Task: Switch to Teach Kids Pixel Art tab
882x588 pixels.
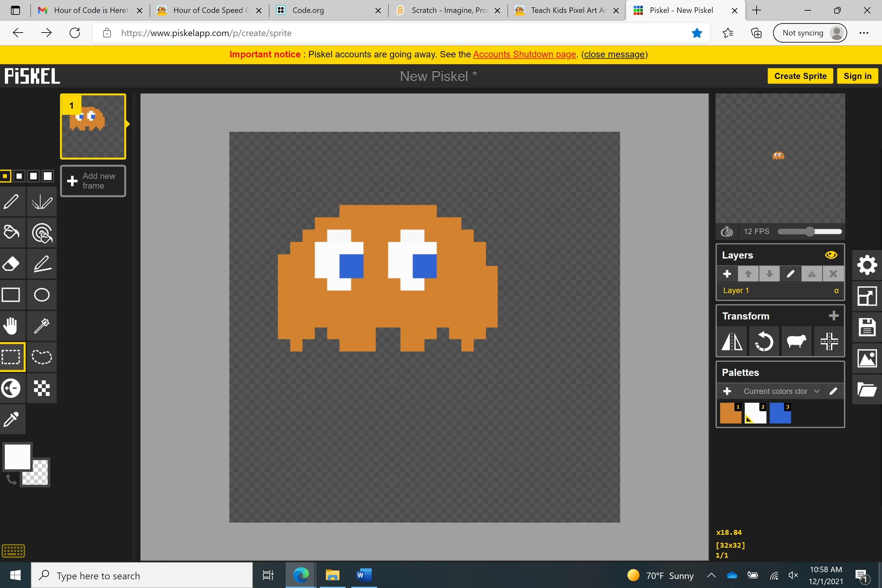Action: click(567, 11)
